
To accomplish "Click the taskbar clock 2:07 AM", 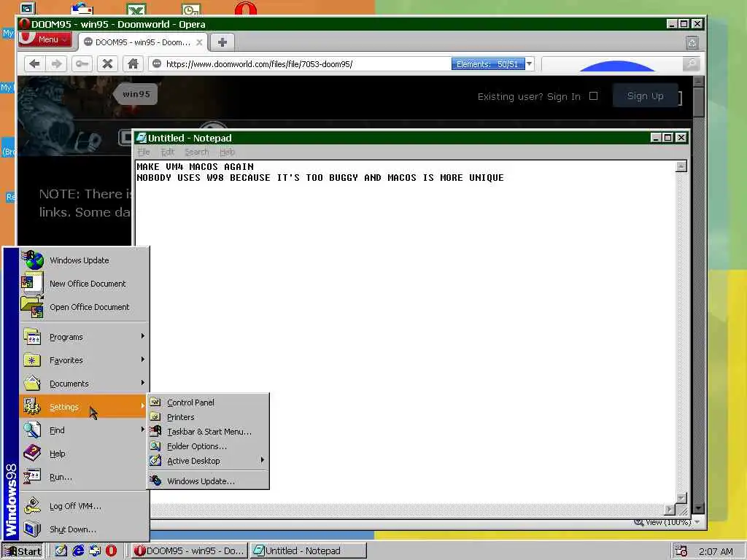I will click(716, 551).
